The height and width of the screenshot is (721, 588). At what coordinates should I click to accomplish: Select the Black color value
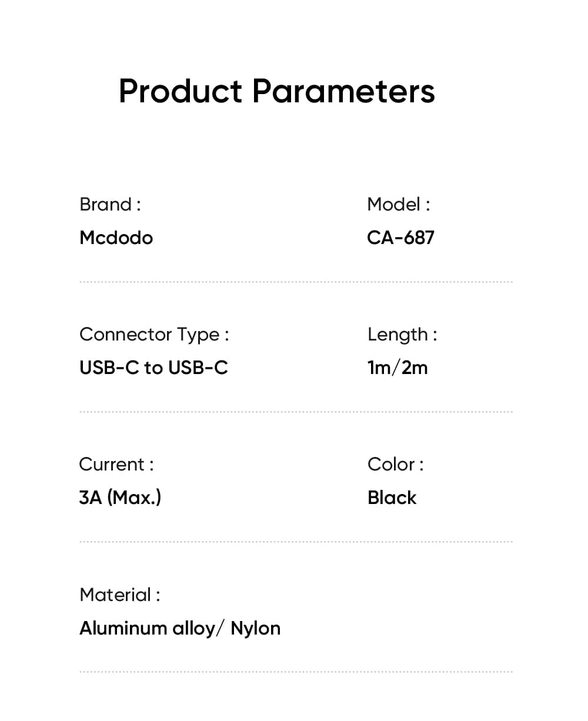click(x=392, y=498)
